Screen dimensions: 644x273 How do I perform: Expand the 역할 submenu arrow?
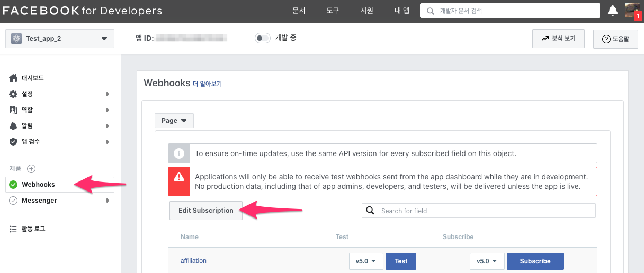(x=108, y=110)
